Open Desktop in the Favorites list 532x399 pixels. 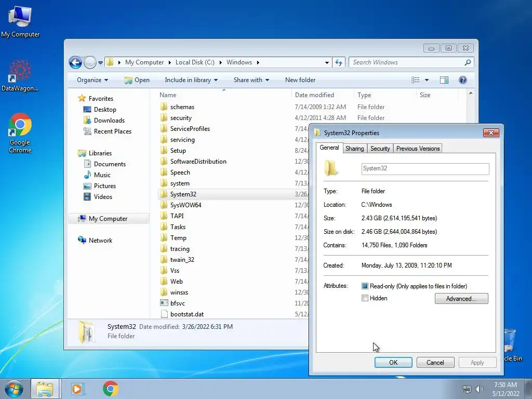point(105,110)
